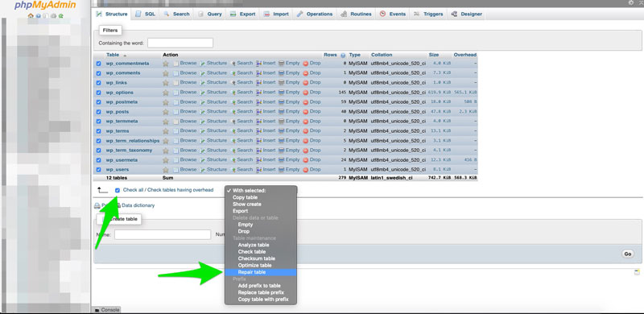Uncheck the wp_options table checkbox

98,93
